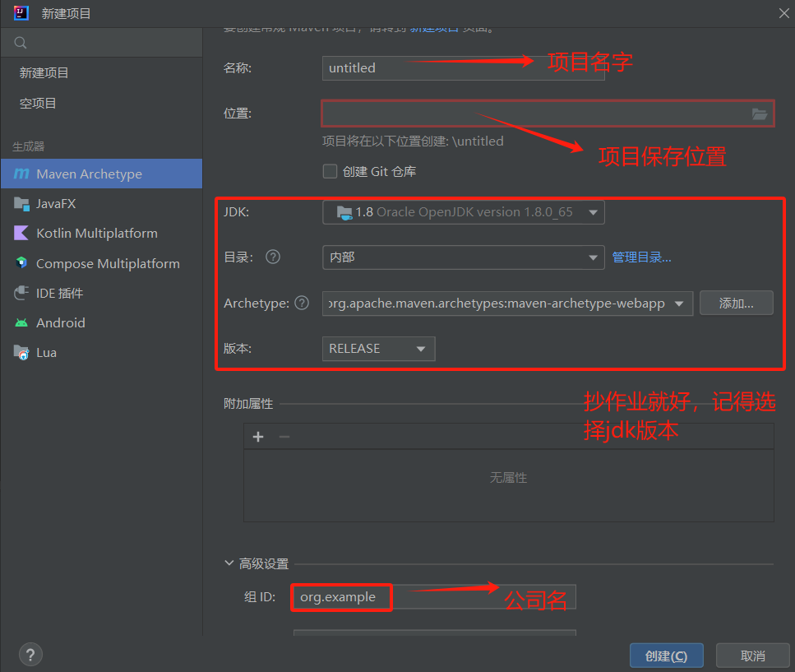795x672 pixels.
Task: Select Kotlin Multiplatform generator
Action: 96,234
